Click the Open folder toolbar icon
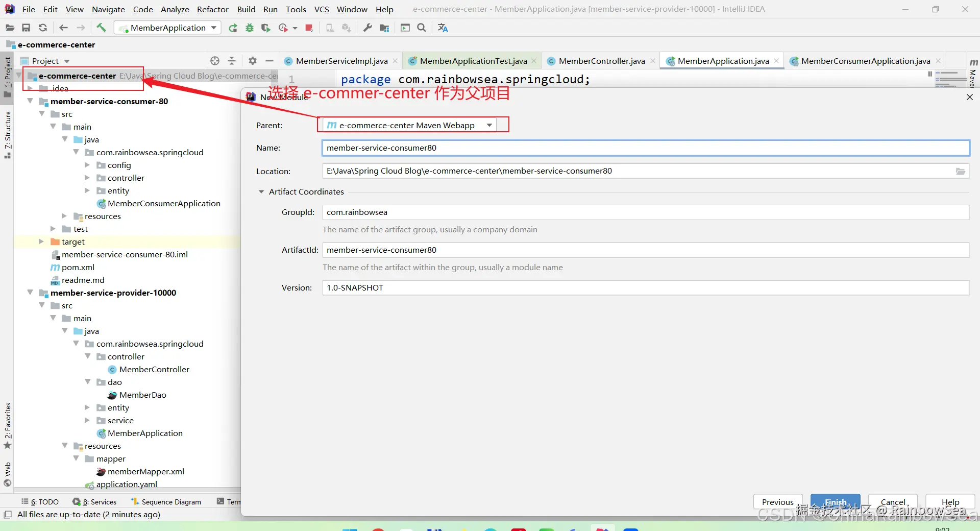Viewport: 980px width, 531px height. (10, 28)
